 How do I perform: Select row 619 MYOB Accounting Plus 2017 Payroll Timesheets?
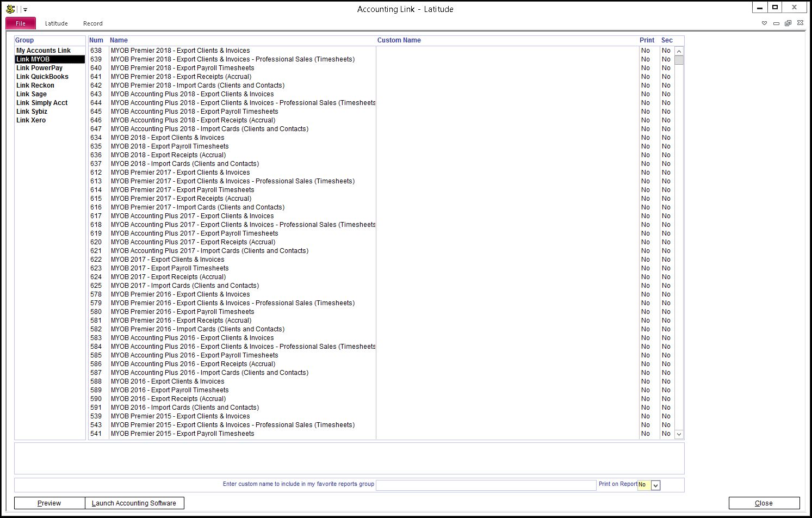click(381, 233)
